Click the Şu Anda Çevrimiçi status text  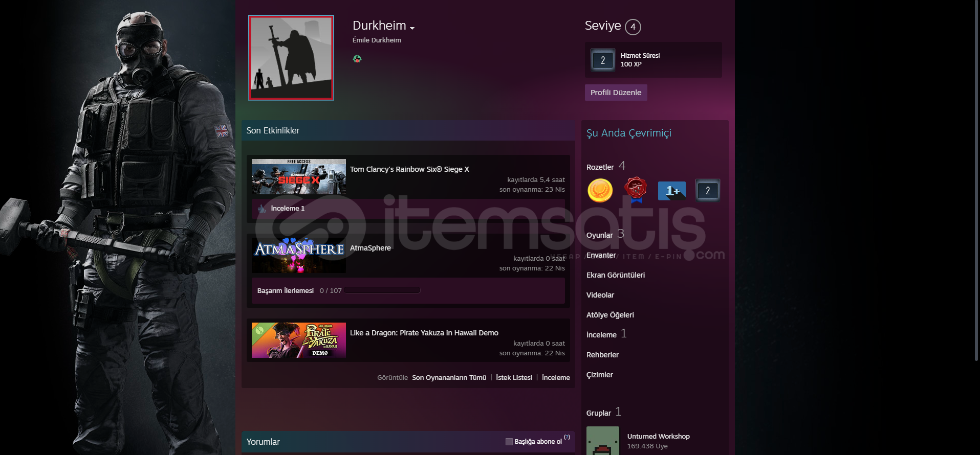coord(629,133)
